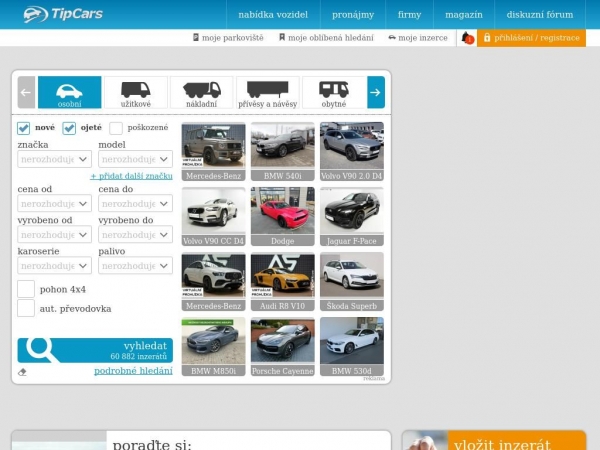Open nabídka vozidel menu
This screenshot has height=450, width=600.
click(273, 15)
